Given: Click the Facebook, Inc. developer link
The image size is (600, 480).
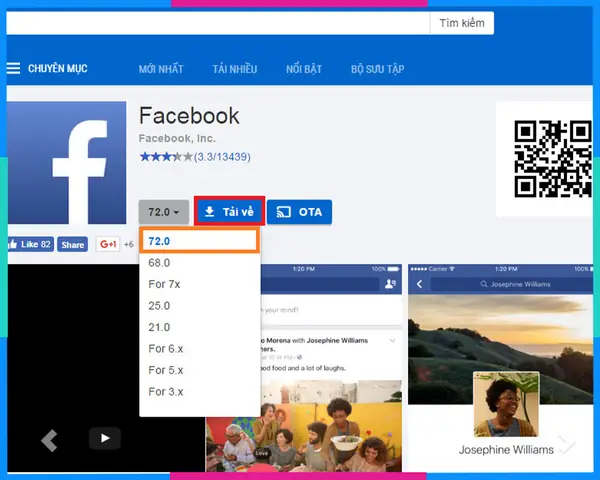Looking at the screenshot, I should coord(177,138).
